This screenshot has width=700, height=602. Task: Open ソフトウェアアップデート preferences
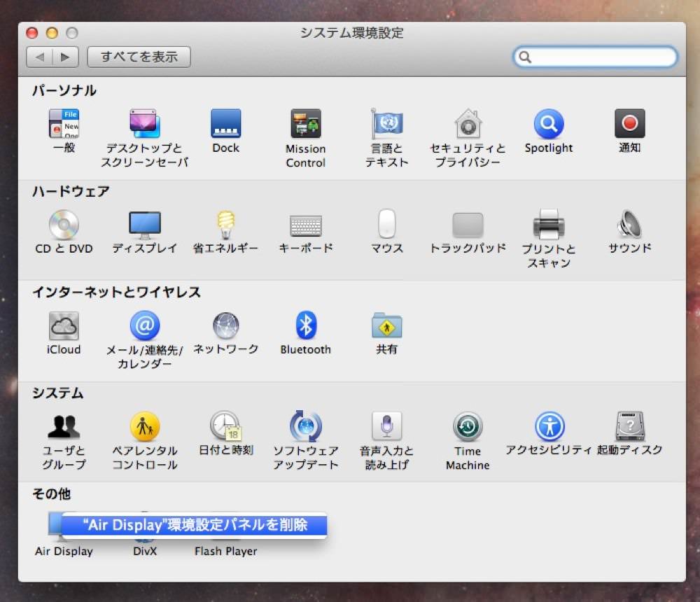click(x=306, y=426)
